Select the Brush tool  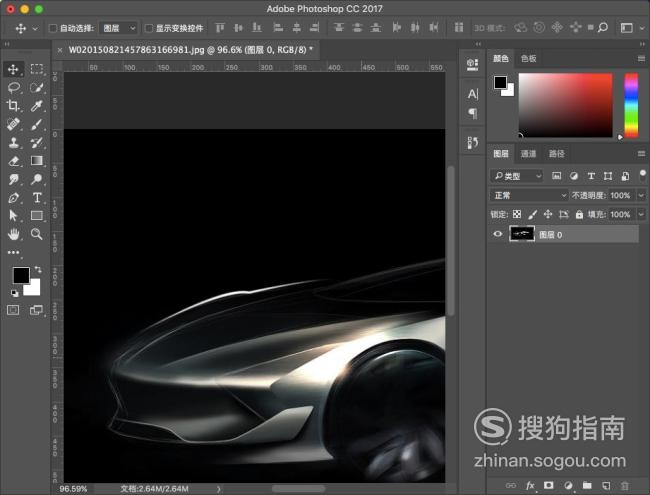36,124
